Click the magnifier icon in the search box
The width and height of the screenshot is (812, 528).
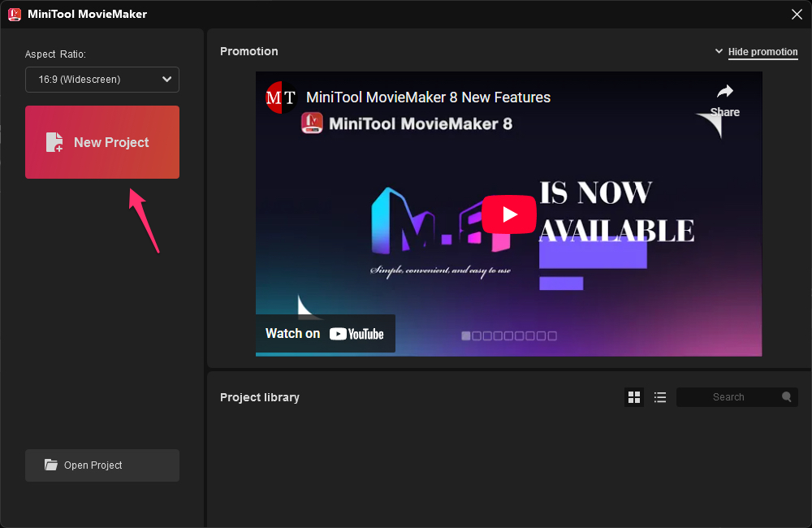786,397
